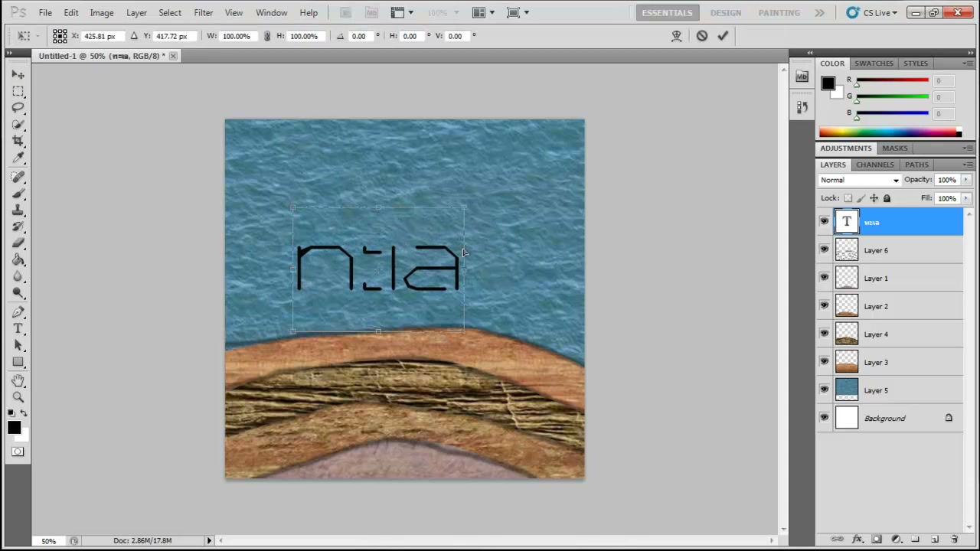Image resolution: width=980 pixels, height=551 pixels.
Task: Select the Quick Selection tool
Action: tap(18, 125)
